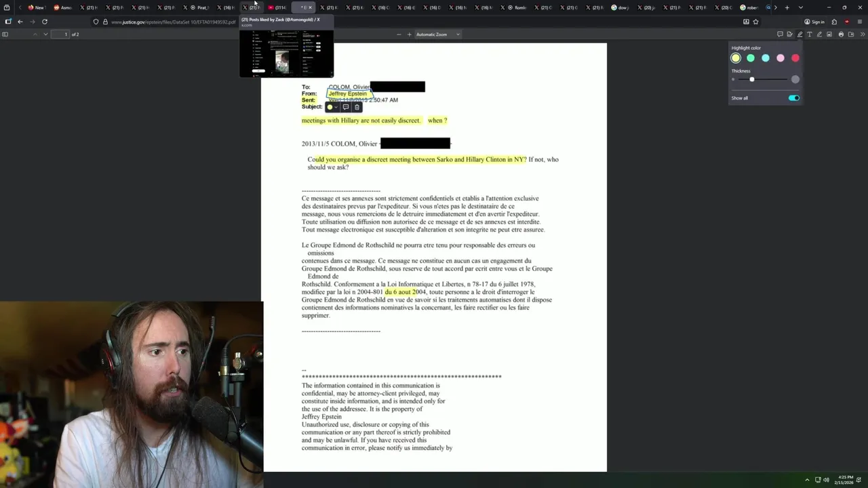
Task: List all tabs dropdown arrow
Action: [x=801, y=7]
